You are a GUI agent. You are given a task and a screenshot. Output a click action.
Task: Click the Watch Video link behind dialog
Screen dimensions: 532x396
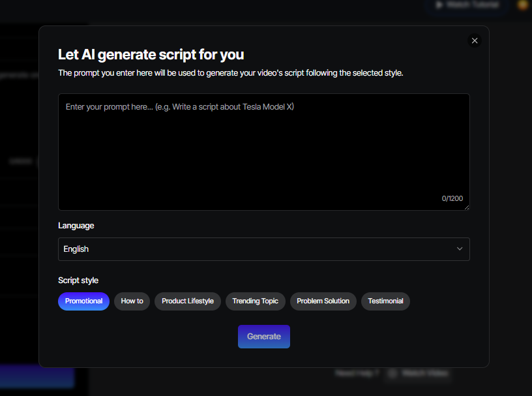(x=424, y=373)
